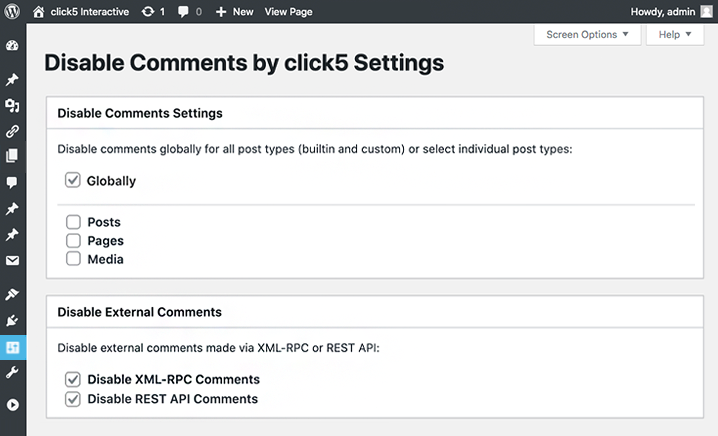Open the Media icon in sidebar
Screen dimensions: 718x436
[12, 106]
